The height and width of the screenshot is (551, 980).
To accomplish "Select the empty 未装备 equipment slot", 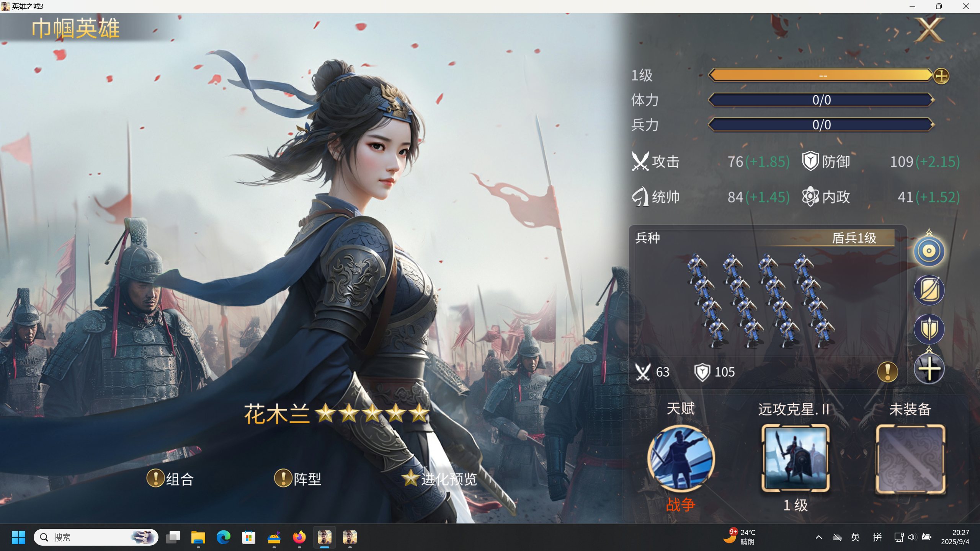I will click(x=910, y=459).
